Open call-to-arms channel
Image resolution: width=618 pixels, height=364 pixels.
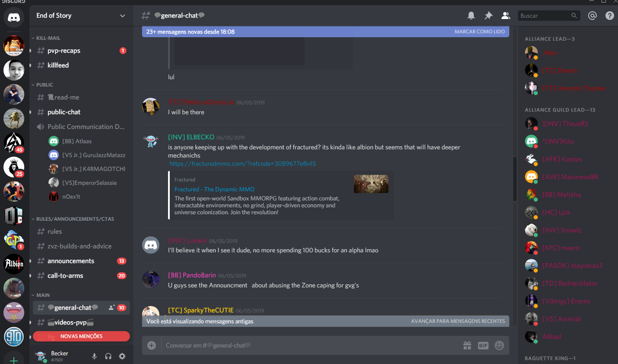coord(81,276)
